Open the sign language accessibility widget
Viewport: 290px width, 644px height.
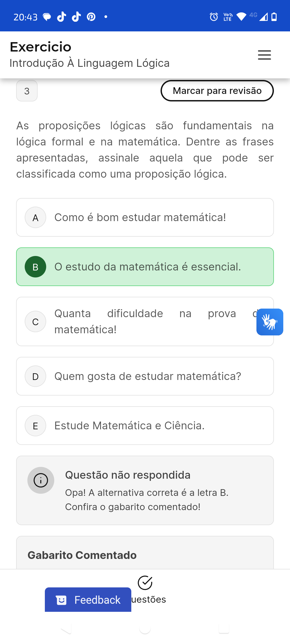coord(270,322)
